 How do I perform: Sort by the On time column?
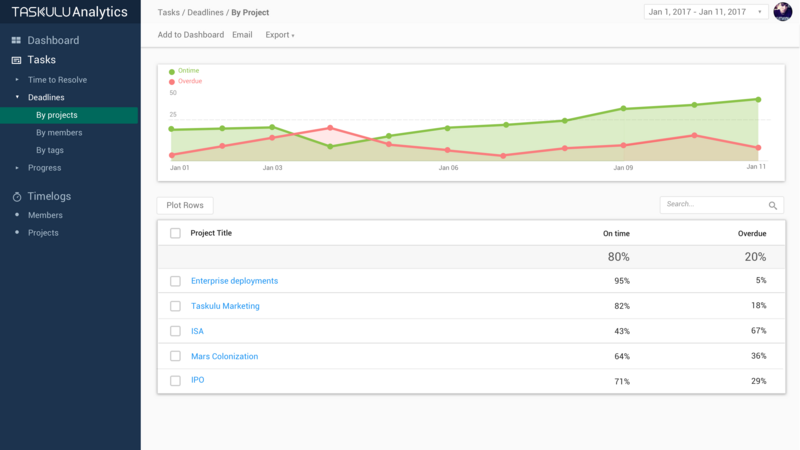[x=616, y=234]
